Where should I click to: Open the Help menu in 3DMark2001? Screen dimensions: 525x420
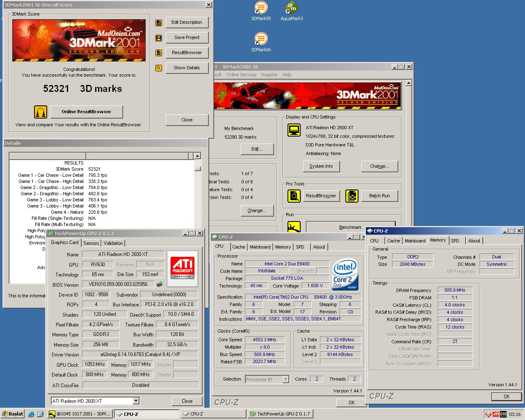pyautogui.click(x=287, y=75)
